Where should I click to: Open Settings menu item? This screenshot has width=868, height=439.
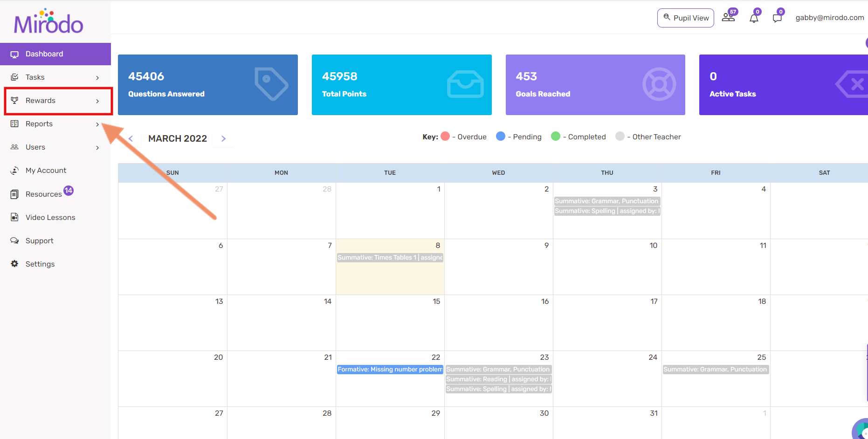40,264
